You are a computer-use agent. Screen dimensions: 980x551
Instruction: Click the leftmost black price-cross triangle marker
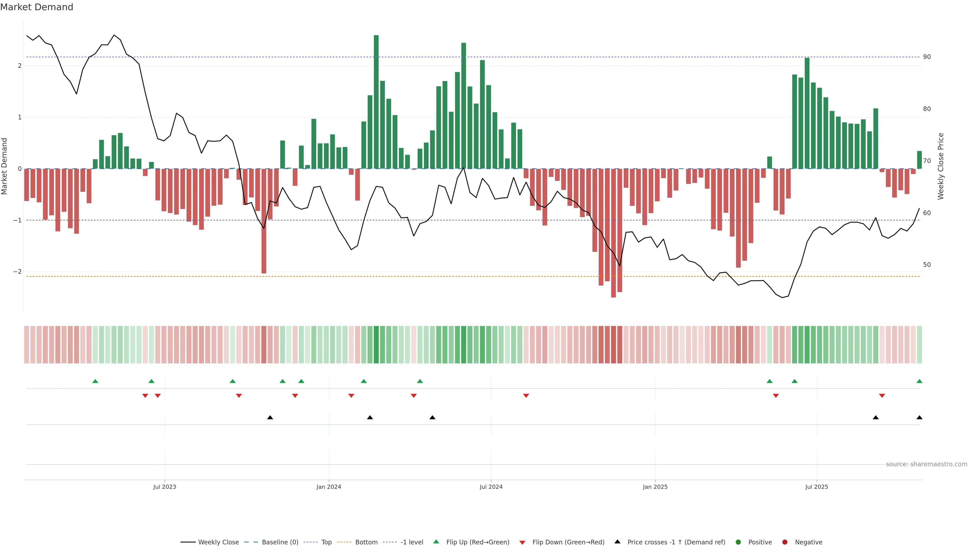[x=270, y=418]
